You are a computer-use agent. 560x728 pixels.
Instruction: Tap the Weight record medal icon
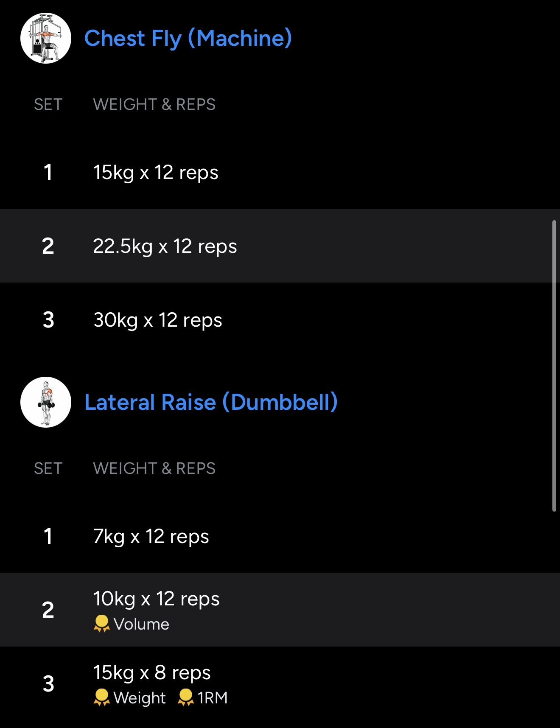[101, 697]
